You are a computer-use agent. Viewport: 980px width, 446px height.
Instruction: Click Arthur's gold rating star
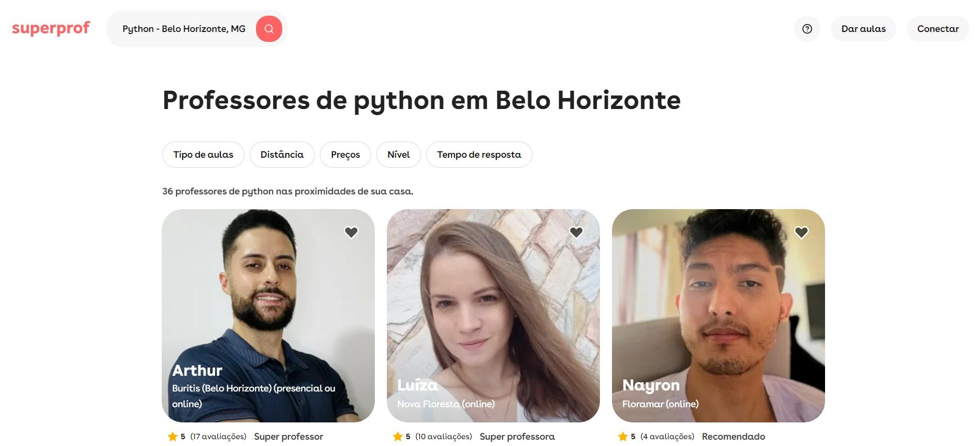click(x=172, y=436)
